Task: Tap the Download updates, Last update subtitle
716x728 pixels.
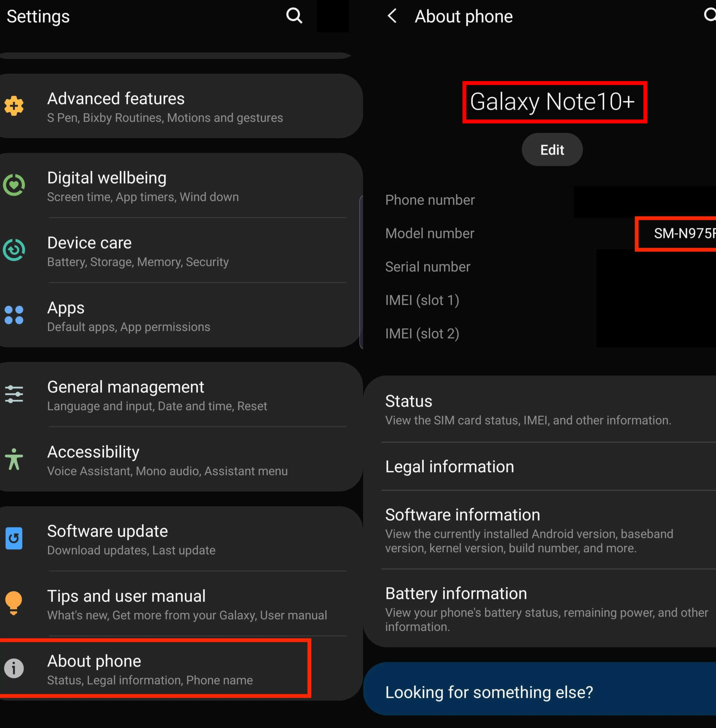Action: click(131, 550)
